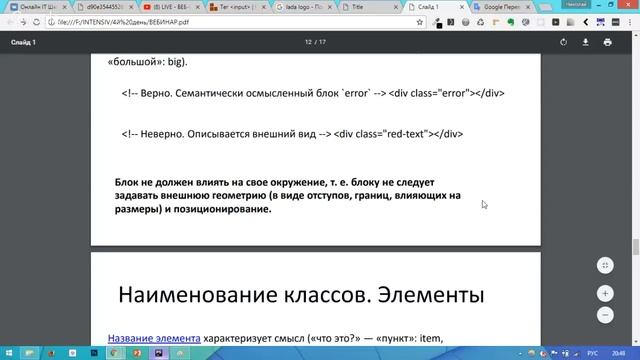Fit PDF page to window

pos(605,265)
